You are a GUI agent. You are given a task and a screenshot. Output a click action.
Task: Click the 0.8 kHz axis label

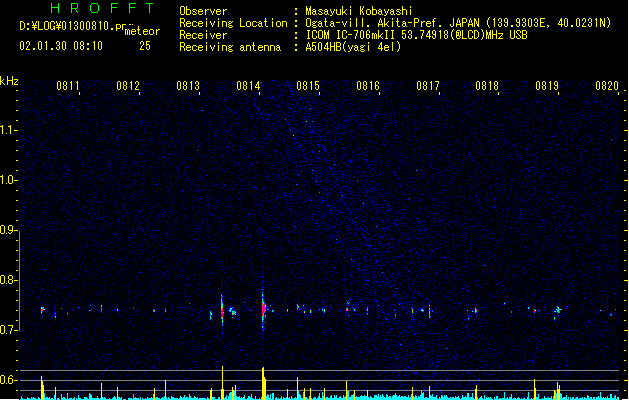(x=8, y=280)
